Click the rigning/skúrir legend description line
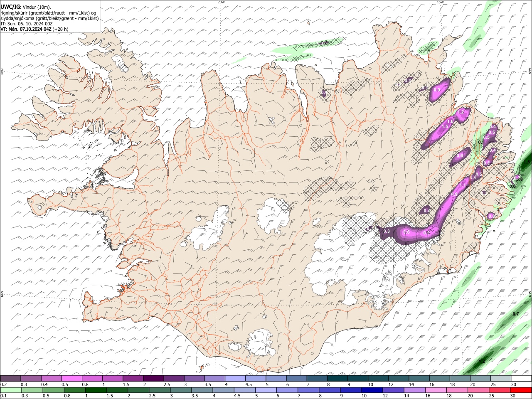 point(48,13)
